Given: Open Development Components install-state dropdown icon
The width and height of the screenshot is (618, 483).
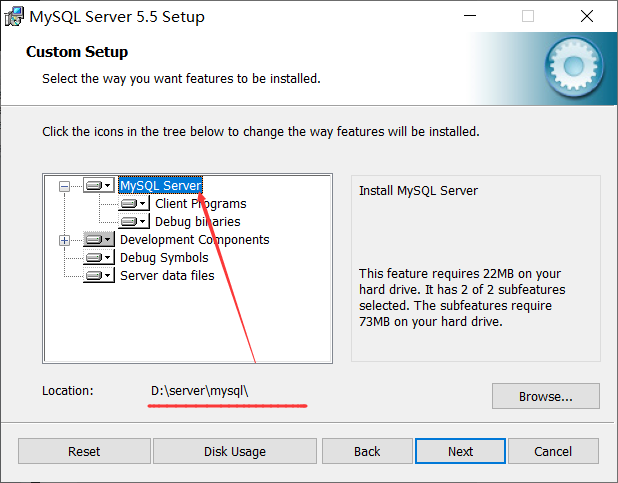Looking at the screenshot, I should coord(99,240).
